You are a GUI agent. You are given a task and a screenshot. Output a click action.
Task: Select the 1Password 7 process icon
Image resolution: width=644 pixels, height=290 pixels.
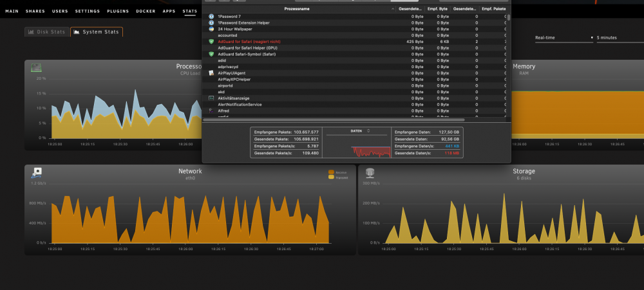(211, 17)
